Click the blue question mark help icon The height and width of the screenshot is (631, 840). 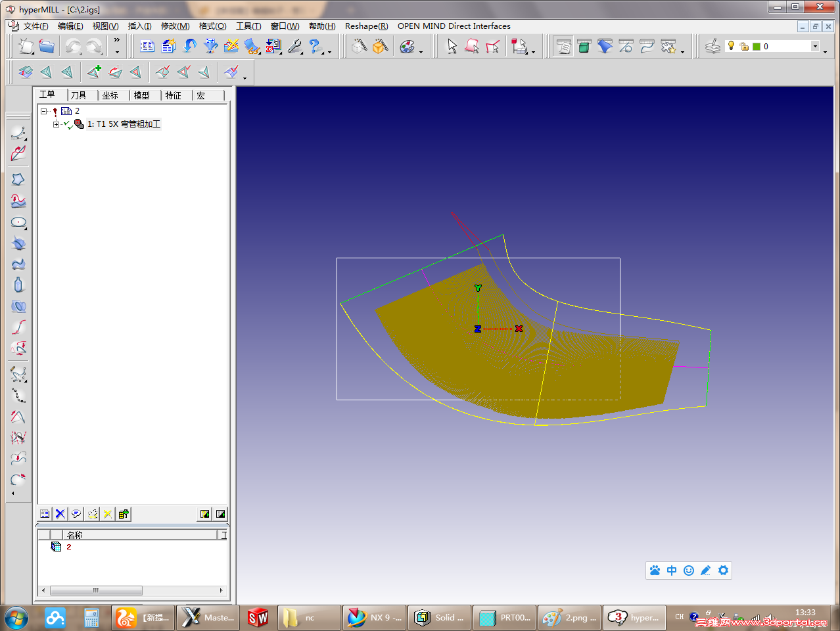pyautogui.click(x=315, y=46)
